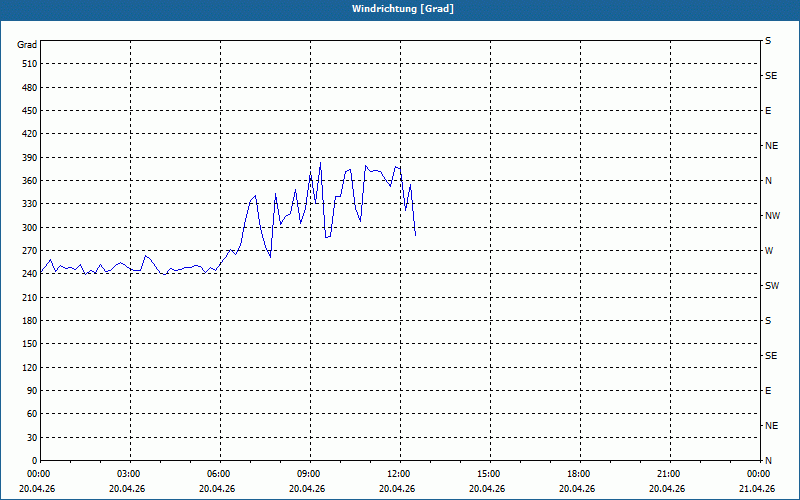Click the 09:00 time axis label
The width and height of the screenshot is (800, 500).
(310, 474)
